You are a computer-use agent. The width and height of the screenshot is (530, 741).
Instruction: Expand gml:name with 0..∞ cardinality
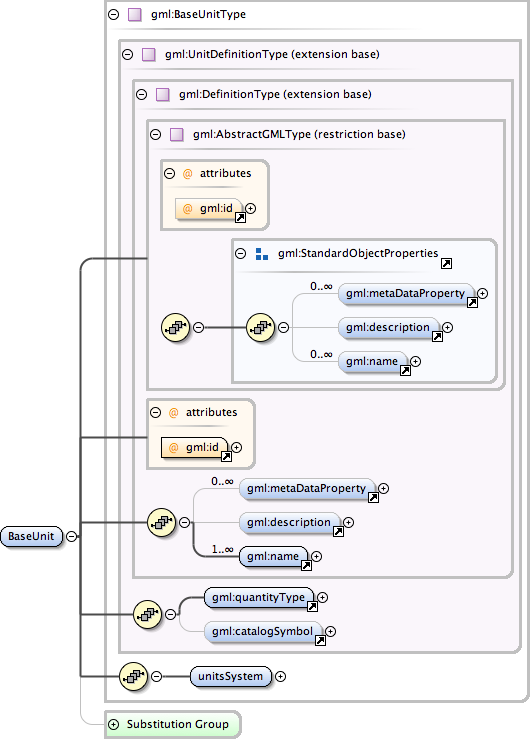point(415,362)
